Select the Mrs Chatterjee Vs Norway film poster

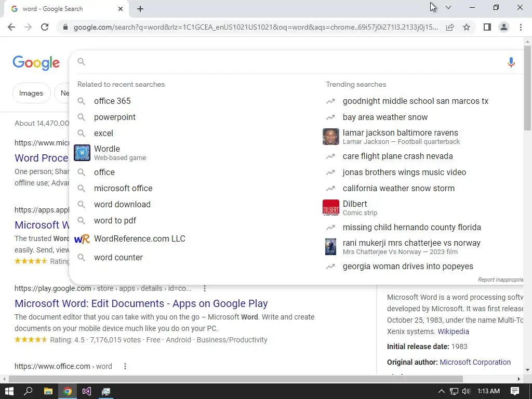click(x=331, y=247)
